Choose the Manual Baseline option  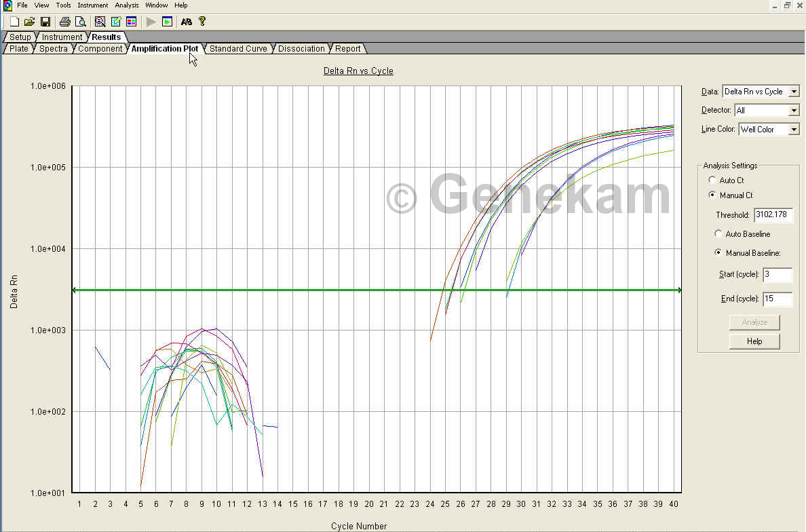[x=718, y=252]
